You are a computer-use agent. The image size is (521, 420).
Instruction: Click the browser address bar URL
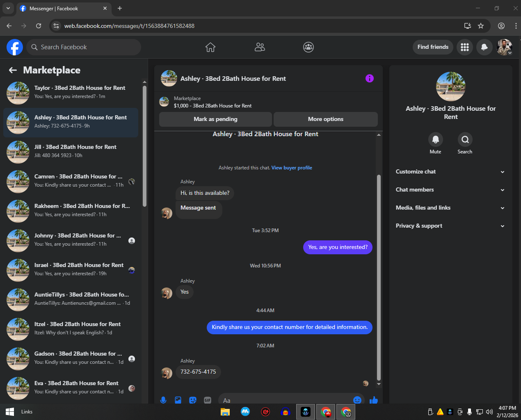129,26
